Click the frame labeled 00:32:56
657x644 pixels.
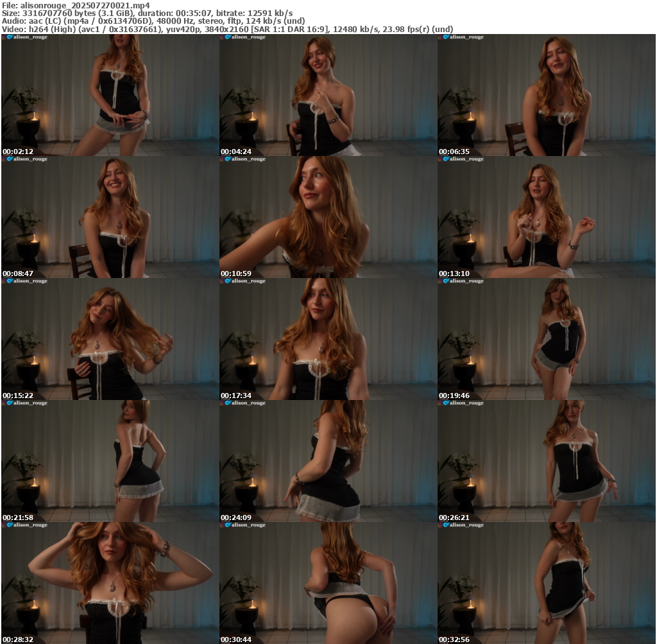tap(547, 583)
